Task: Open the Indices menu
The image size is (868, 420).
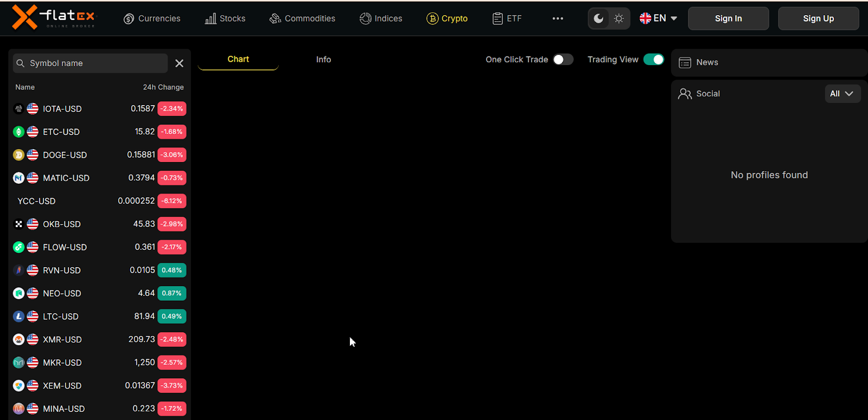Action: click(x=381, y=18)
